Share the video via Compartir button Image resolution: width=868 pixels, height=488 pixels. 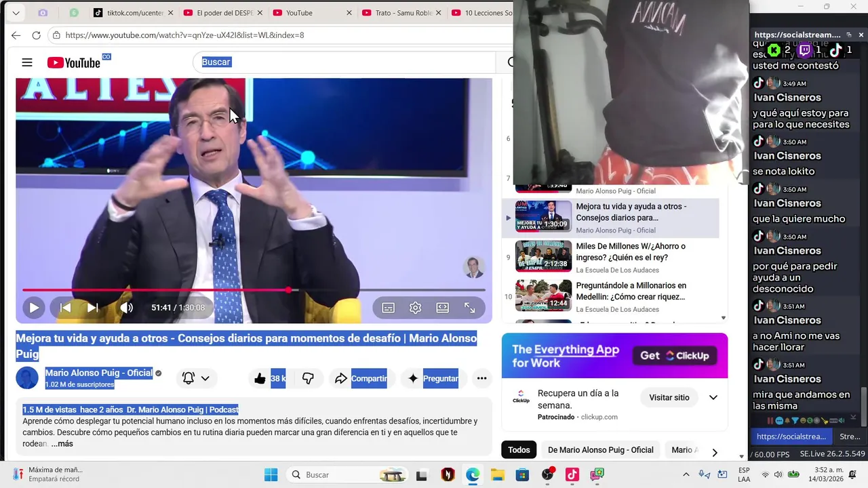coord(361,379)
